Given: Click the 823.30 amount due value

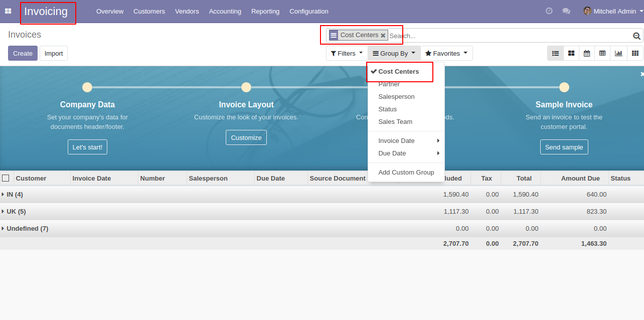Looking at the screenshot, I should point(596,212).
